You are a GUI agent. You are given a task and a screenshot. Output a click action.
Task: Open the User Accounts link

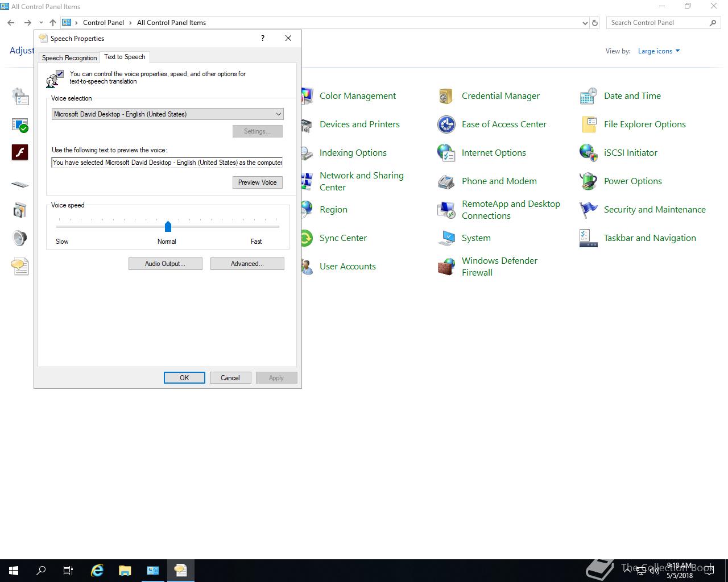[x=348, y=267]
